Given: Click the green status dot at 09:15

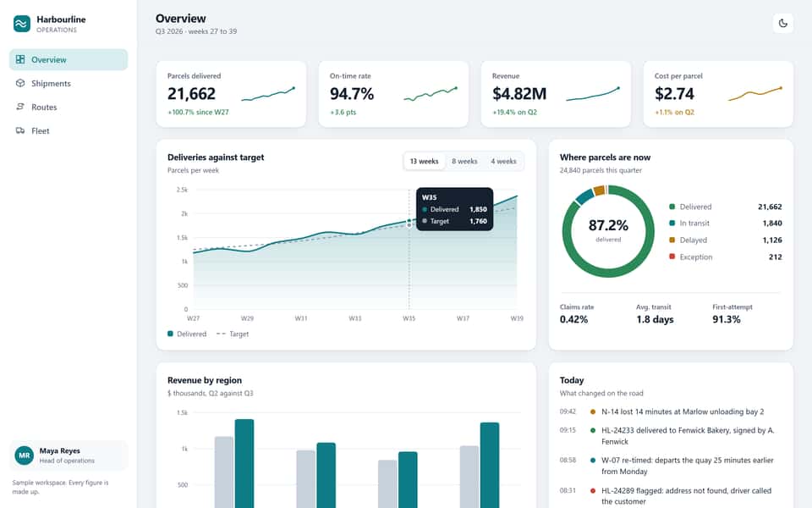Looking at the screenshot, I should point(593,430).
